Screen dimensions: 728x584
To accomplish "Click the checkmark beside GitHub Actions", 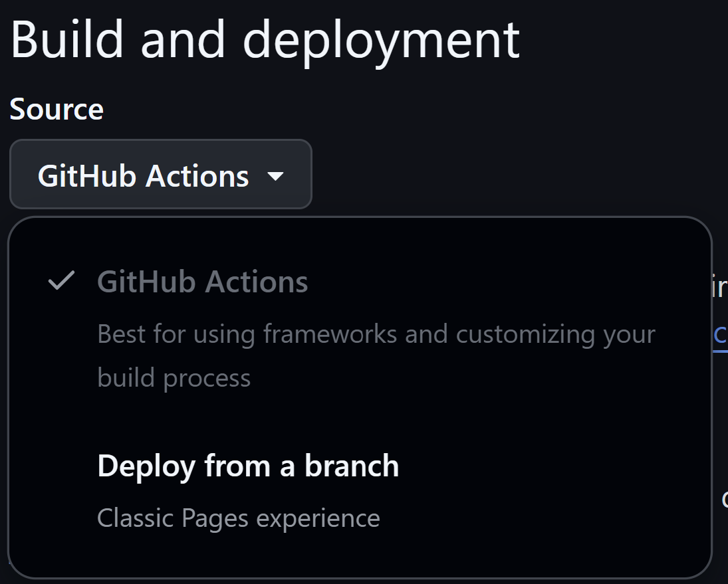I will [x=61, y=282].
